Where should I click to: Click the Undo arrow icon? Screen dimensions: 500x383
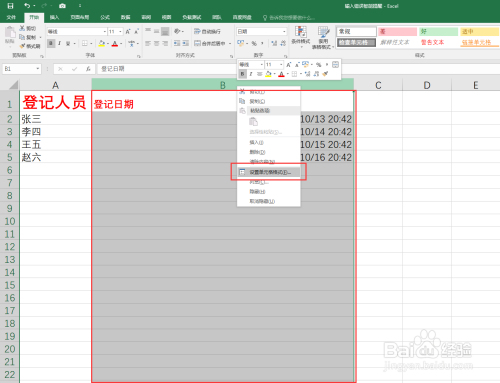coord(27,6)
